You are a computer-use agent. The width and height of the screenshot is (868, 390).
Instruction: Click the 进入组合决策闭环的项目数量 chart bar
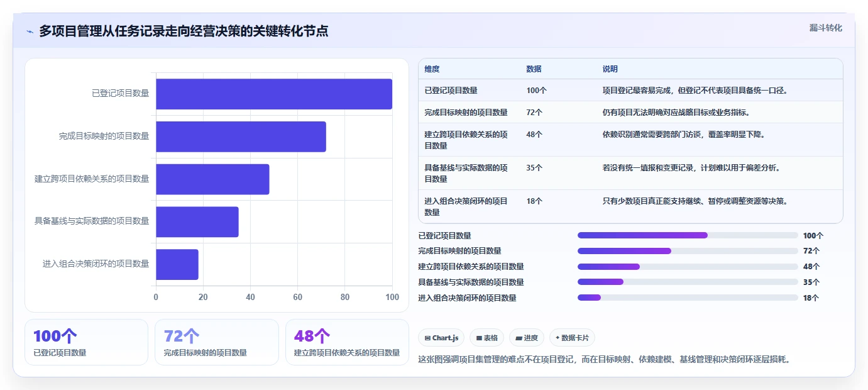(x=177, y=264)
